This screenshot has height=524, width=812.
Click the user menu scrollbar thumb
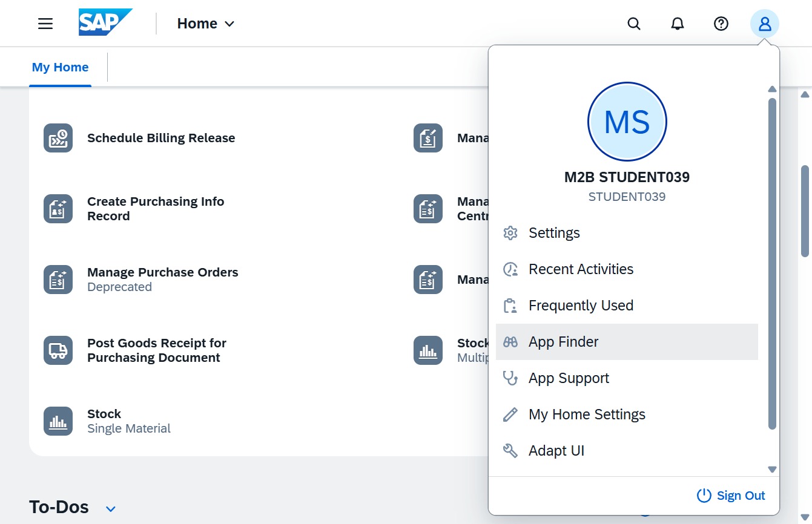[x=772, y=264]
